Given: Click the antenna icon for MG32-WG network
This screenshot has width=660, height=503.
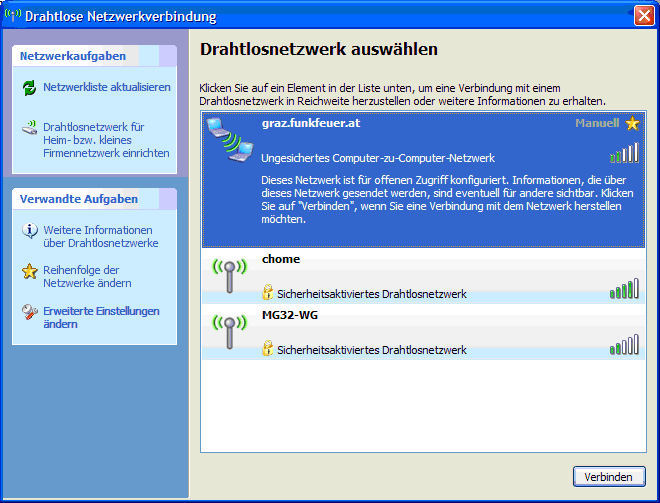Looking at the screenshot, I should [x=229, y=332].
